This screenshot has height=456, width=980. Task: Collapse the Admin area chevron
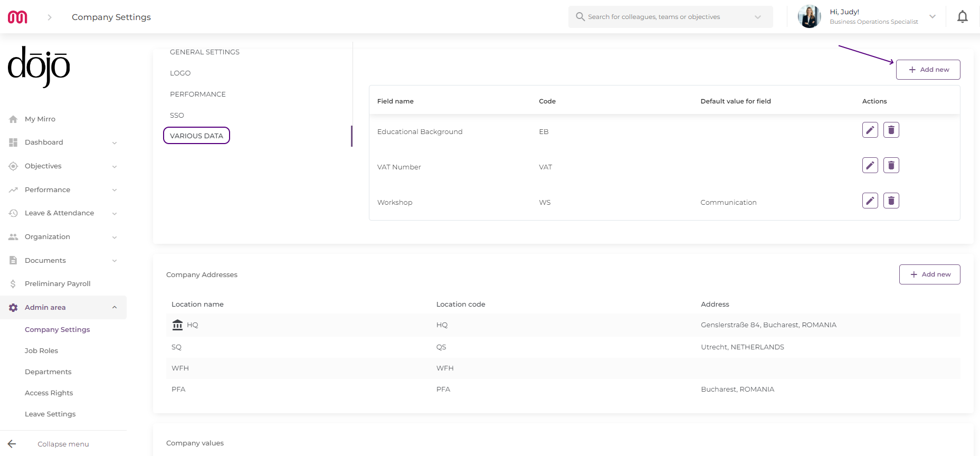click(115, 307)
